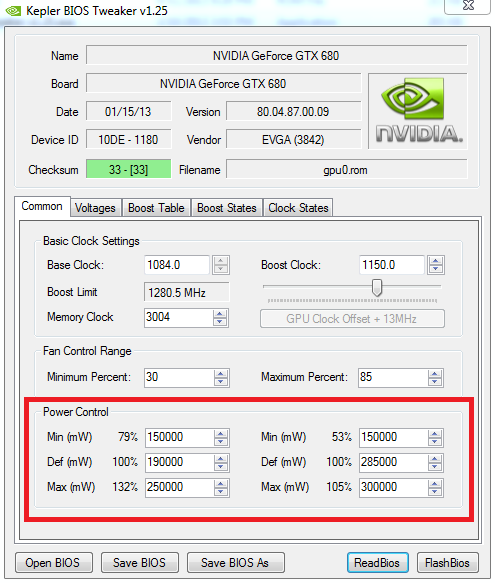This screenshot has height=583, width=495.
Task: Decrease the Def (mW) 285000 value
Action: 435,467
